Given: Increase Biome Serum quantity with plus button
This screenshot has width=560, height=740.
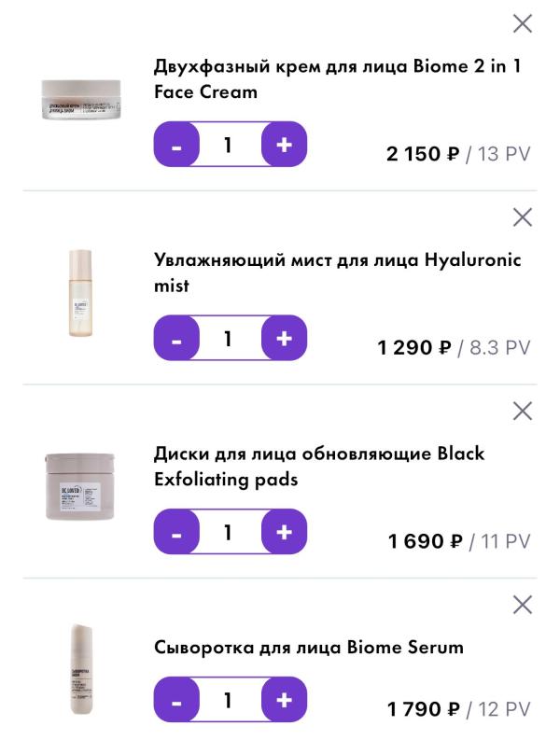Looking at the screenshot, I should (285, 700).
